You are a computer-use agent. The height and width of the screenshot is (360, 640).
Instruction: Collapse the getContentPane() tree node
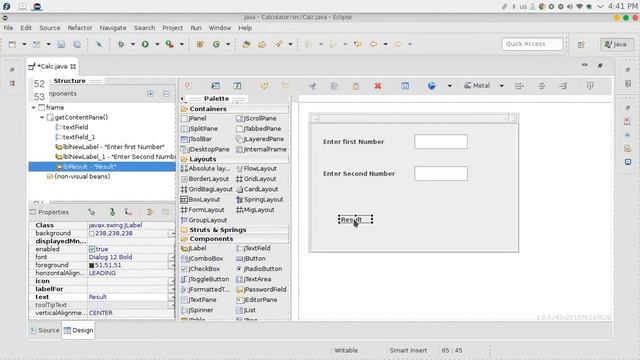point(42,118)
